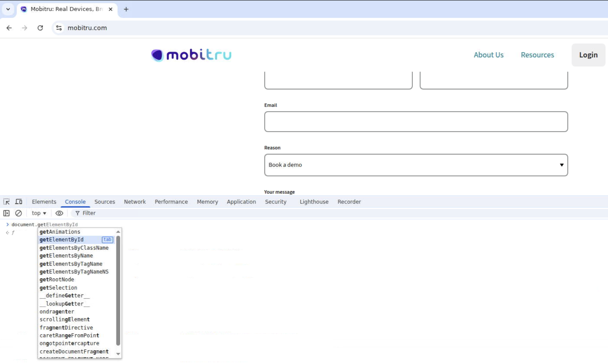The width and height of the screenshot is (608, 364).
Task: Select getElementsByClassName from autocomplete list
Action: point(74,248)
